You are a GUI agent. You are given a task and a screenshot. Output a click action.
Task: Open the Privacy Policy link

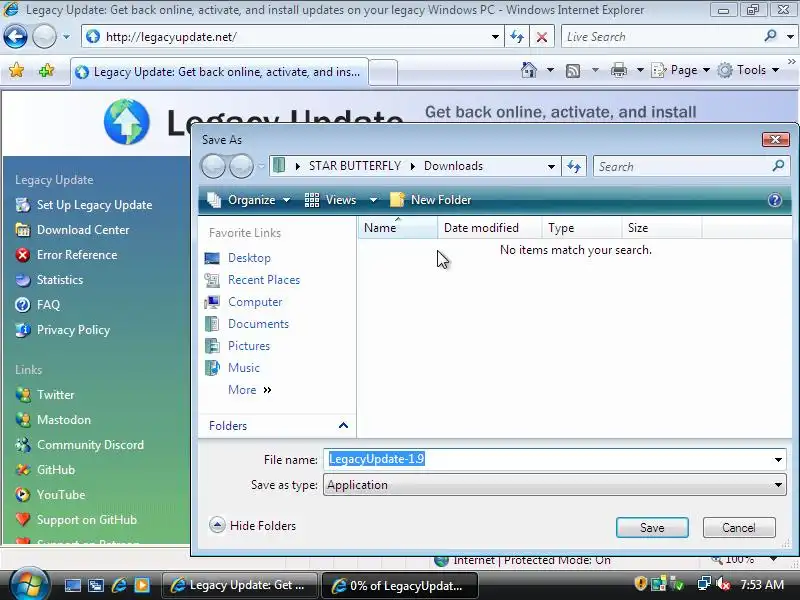(73, 330)
